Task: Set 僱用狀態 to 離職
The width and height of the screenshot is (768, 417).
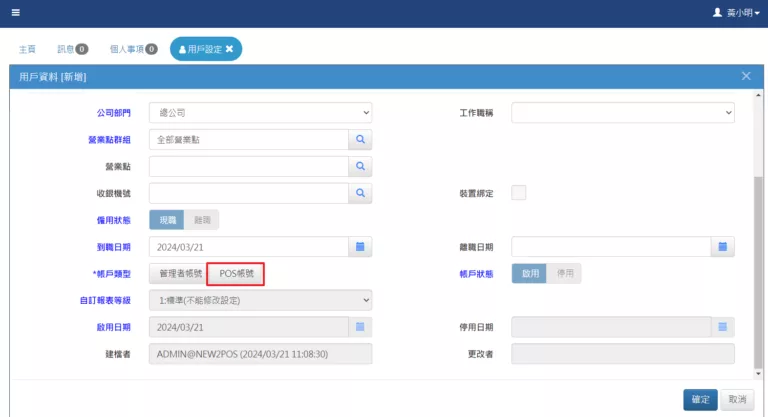Action: 201,220
